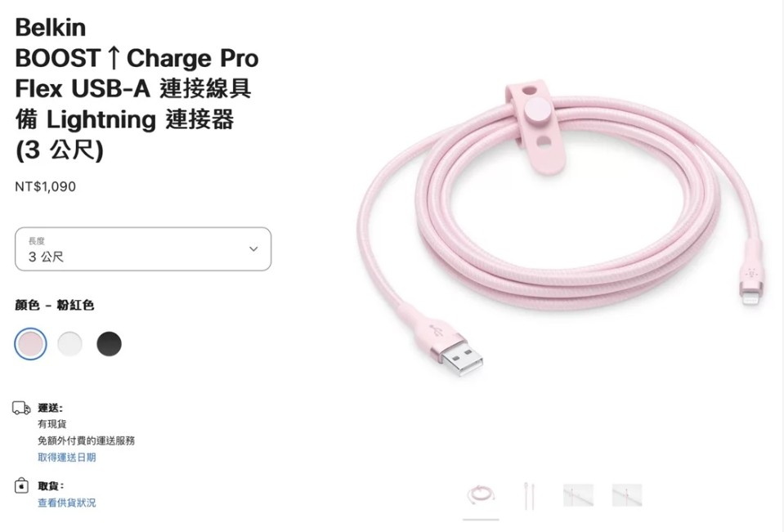Click the chevron arrow in the length selector
The height and width of the screenshot is (532, 784).
tap(253, 249)
